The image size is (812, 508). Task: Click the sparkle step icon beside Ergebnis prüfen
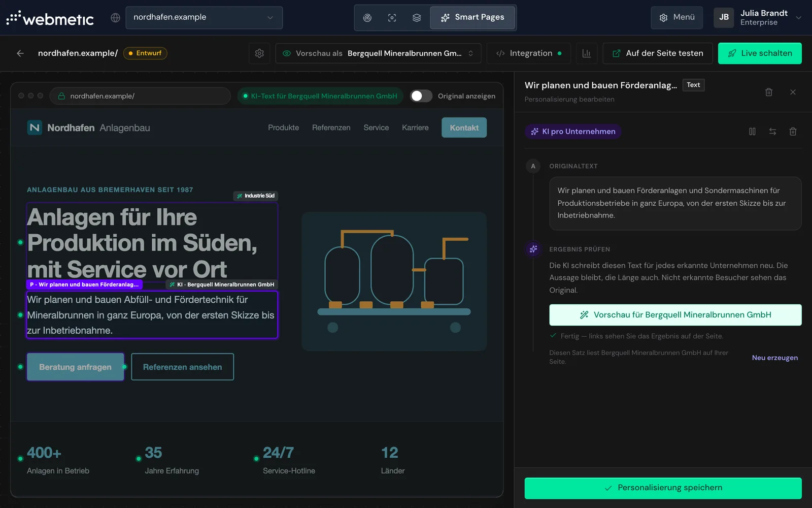(x=533, y=249)
